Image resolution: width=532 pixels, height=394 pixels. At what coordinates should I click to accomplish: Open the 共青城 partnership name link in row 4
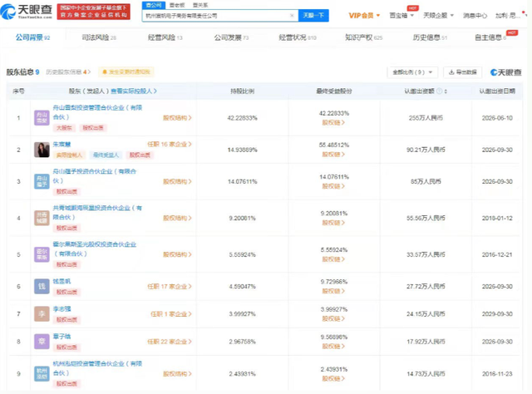(x=97, y=213)
